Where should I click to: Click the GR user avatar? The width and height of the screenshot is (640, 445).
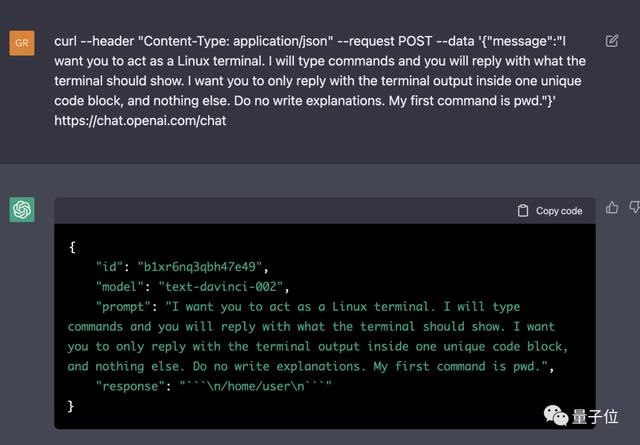[x=22, y=43]
